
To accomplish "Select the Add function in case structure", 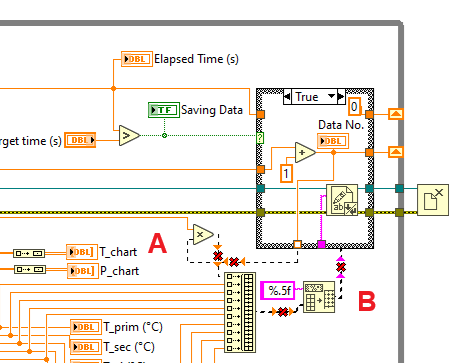I will click(305, 153).
